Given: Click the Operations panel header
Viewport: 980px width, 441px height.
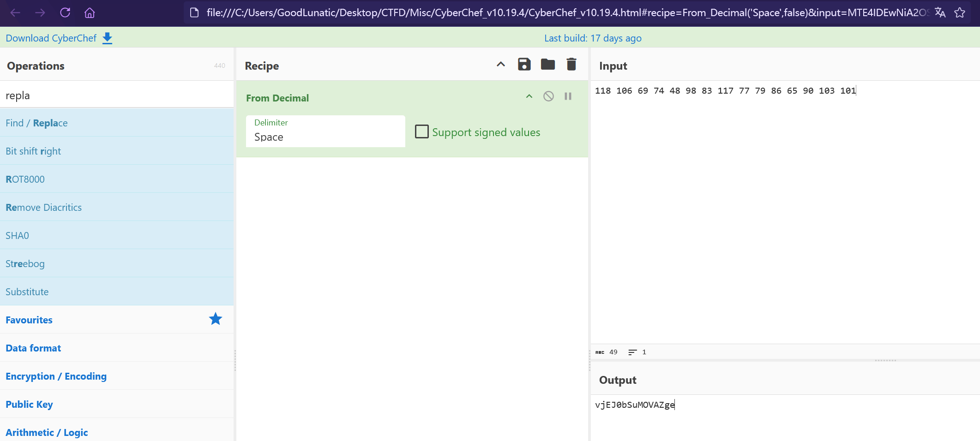Looking at the screenshot, I should [36, 66].
